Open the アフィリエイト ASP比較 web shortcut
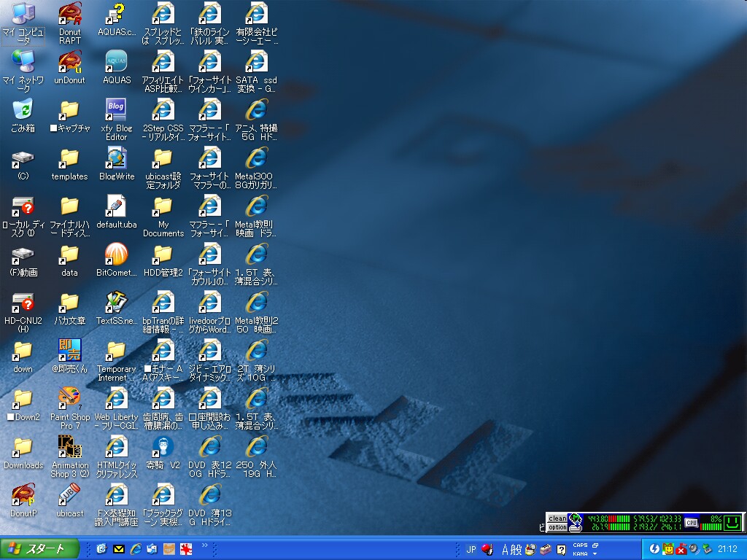Image resolution: width=747 pixels, height=560 pixels. [163, 71]
